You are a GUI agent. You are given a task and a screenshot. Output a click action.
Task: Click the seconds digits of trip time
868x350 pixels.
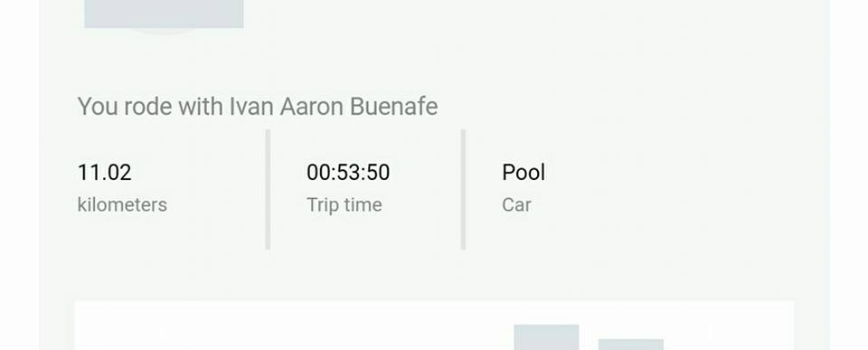coord(379,172)
